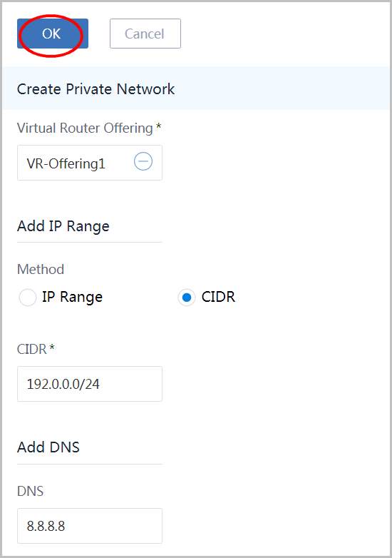392x558 pixels.
Task: Select the CIDR radio button
Action: [187, 297]
